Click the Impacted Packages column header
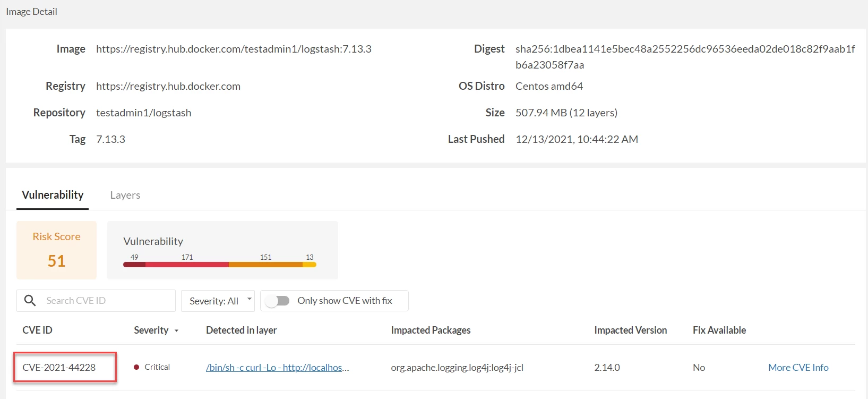Image resolution: width=868 pixels, height=399 pixels. pos(431,330)
